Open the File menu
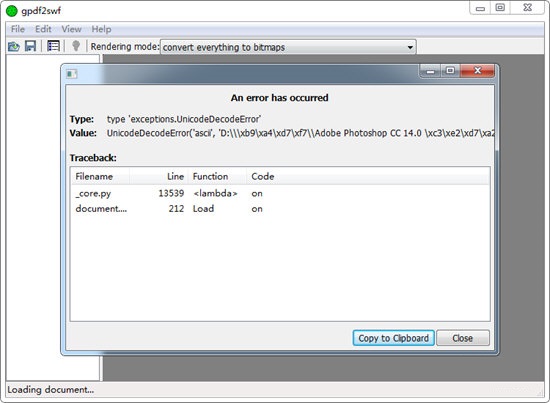The width and height of the screenshot is (550, 403). (18, 29)
